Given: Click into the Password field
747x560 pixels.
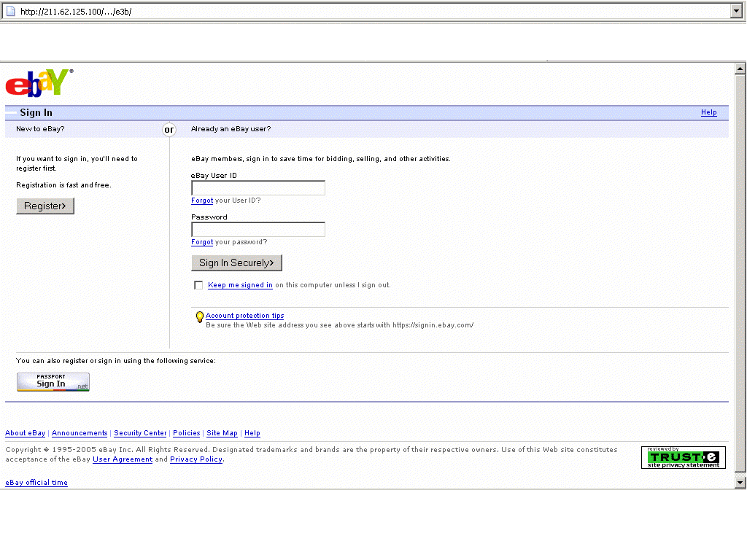Looking at the screenshot, I should (258, 230).
